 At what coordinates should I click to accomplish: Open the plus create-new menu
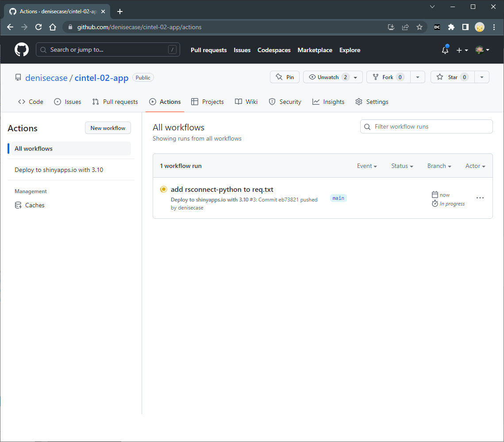(462, 50)
